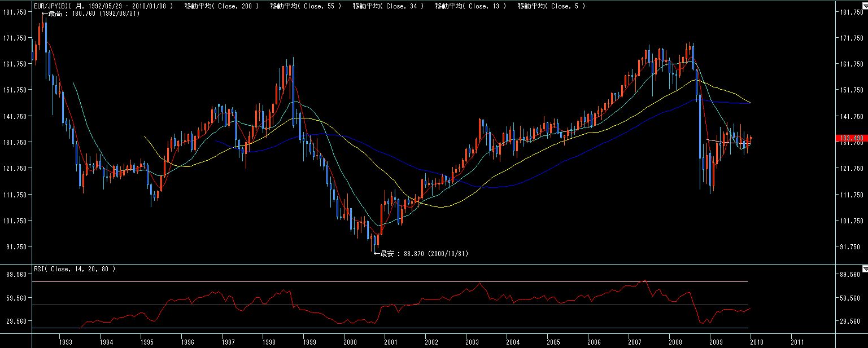Click 121.750 on the right price axis

coord(852,169)
